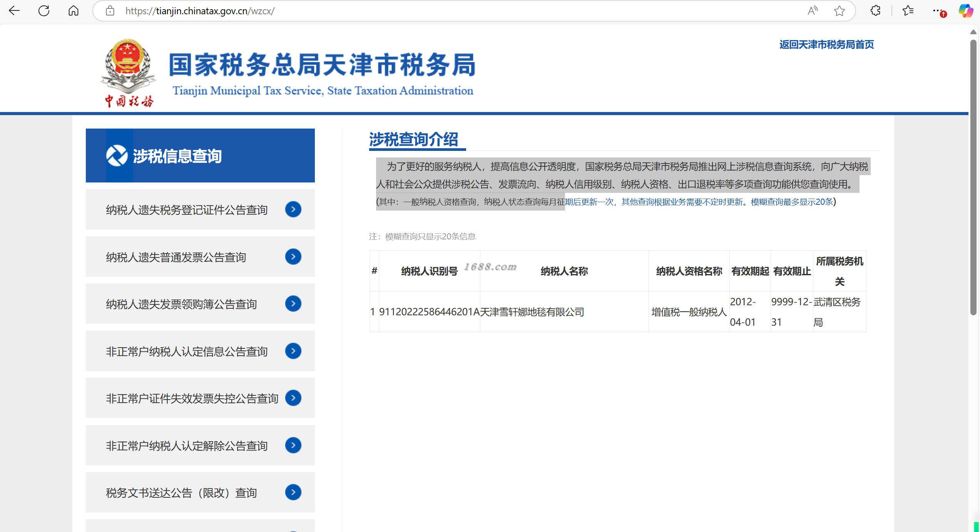Click 返回天津市税务局首页 link
Image resolution: width=980 pixels, height=532 pixels.
826,45
